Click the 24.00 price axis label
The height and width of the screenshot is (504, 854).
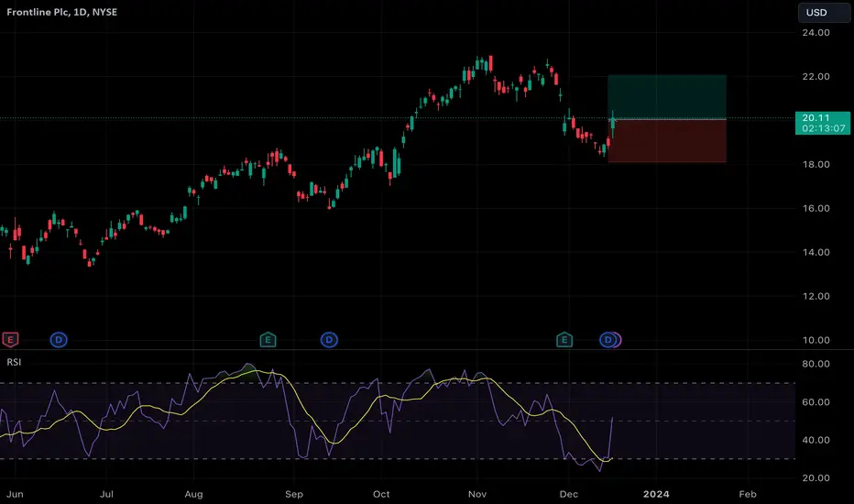point(816,33)
